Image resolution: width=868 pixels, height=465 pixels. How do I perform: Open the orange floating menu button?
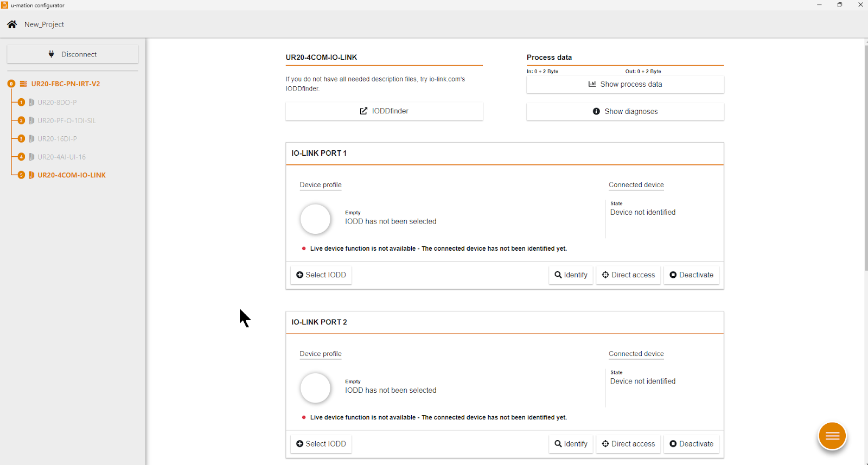pyautogui.click(x=832, y=436)
